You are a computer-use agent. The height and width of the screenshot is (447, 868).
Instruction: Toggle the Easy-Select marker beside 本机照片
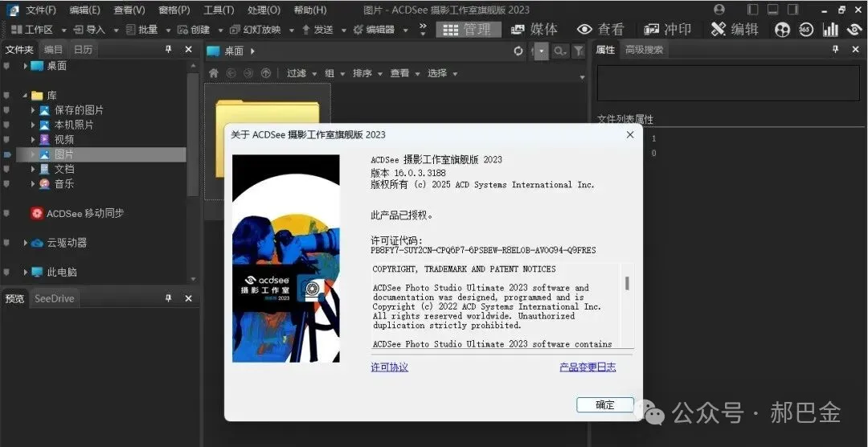pyautogui.click(x=6, y=125)
